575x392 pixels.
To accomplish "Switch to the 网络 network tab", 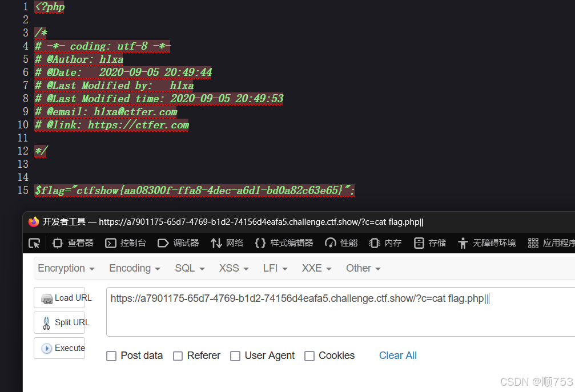I will point(227,243).
